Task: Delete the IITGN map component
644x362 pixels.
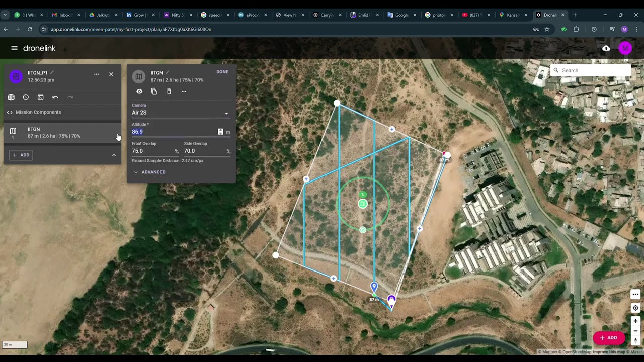Action: point(169,92)
